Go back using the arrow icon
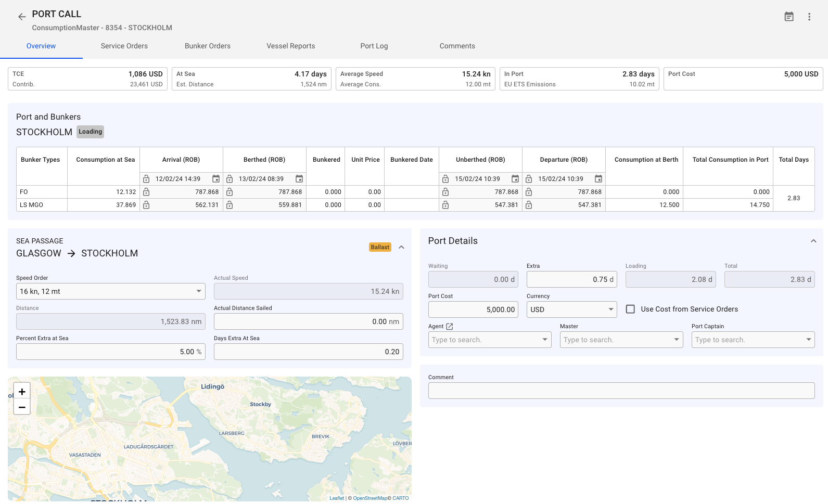The width and height of the screenshot is (828, 504). coord(22,17)
